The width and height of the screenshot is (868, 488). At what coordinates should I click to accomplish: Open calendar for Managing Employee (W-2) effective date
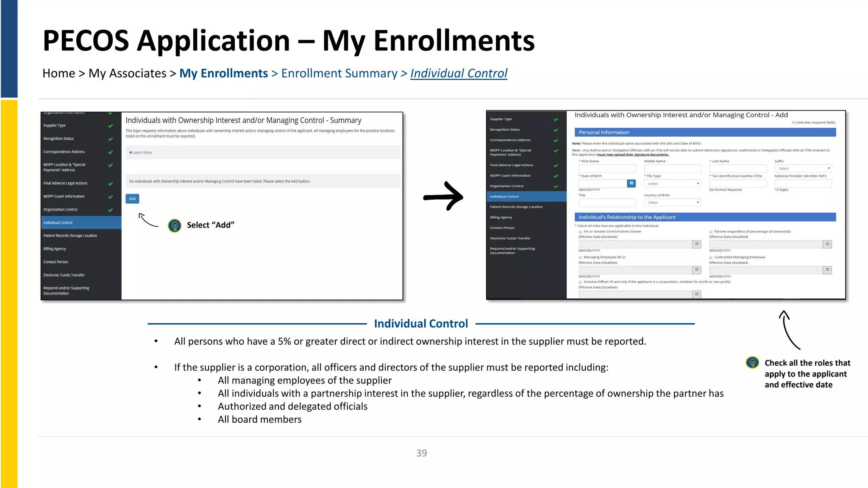click(697, 270)
